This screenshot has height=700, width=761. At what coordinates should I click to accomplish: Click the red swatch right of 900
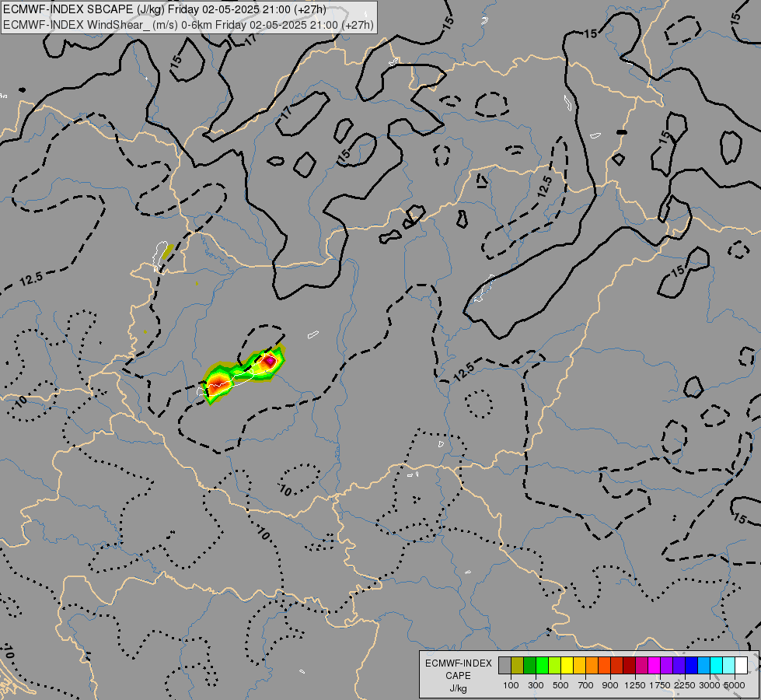[x=617, y=666]
